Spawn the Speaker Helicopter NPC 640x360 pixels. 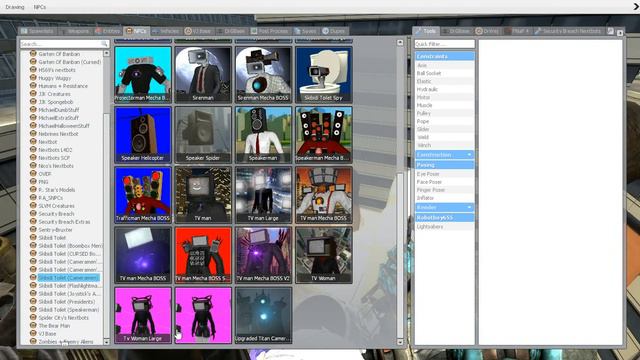click(143, 134)
